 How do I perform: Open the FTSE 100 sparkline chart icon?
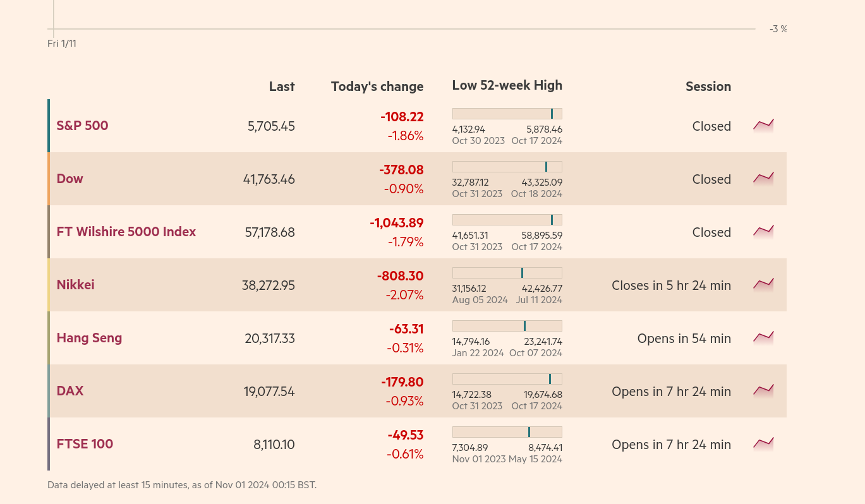point(763,443)
